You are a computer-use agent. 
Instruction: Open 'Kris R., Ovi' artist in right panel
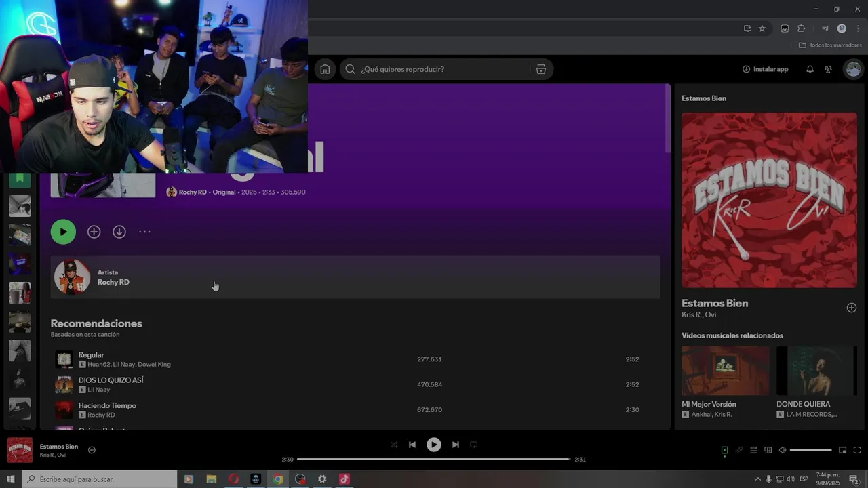[x=698, y=315]
